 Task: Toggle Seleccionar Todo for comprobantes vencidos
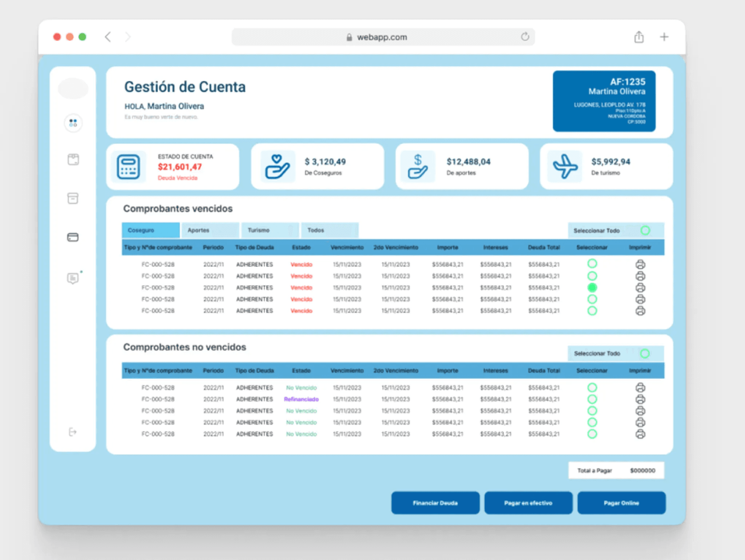645,230
